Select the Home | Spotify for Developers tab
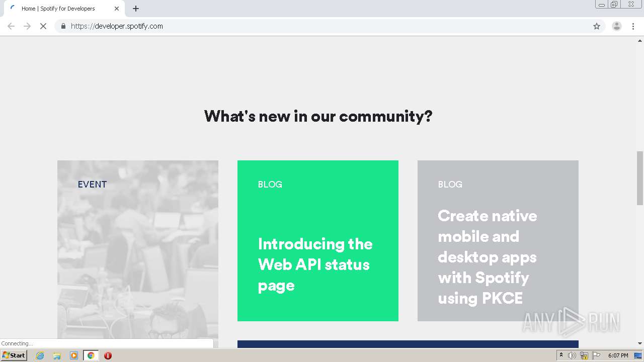 tap(58, 9)
